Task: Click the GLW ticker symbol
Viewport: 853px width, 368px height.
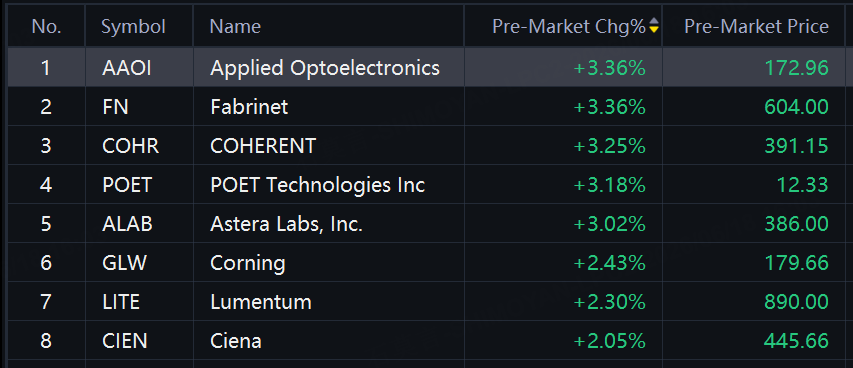Action: tap(125, 263)
